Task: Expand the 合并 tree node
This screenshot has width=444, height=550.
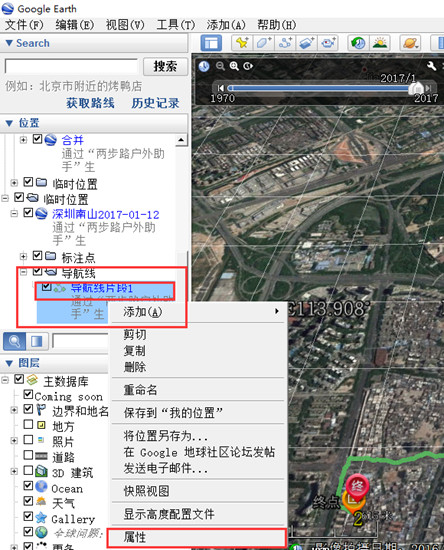Action: pos(23,140)
